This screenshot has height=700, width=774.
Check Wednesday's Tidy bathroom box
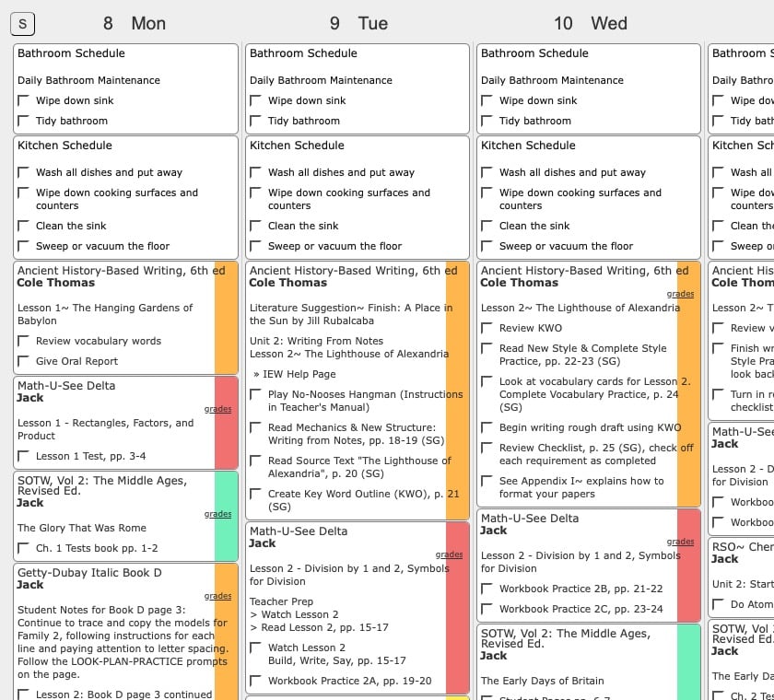[487, 121]
